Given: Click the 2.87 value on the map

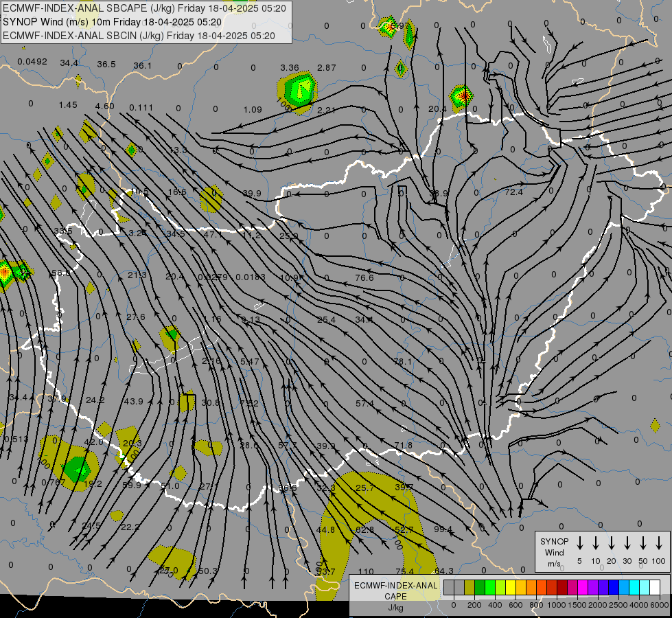Looking at the screenshot, I should pos(327,68).
